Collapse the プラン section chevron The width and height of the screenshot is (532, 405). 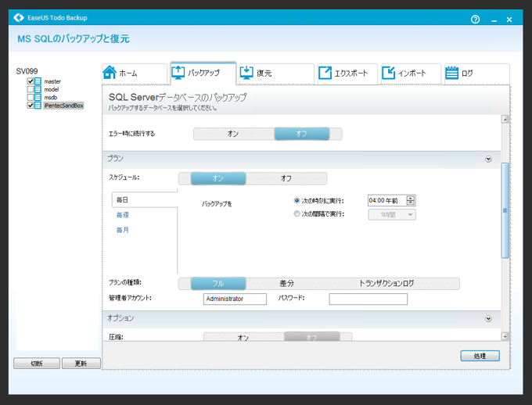(488, 159)
